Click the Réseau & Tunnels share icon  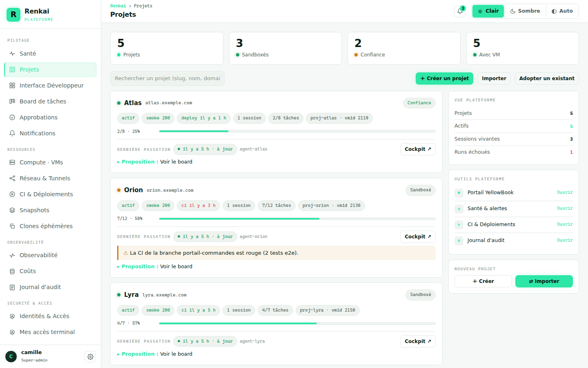pos(12,178)
